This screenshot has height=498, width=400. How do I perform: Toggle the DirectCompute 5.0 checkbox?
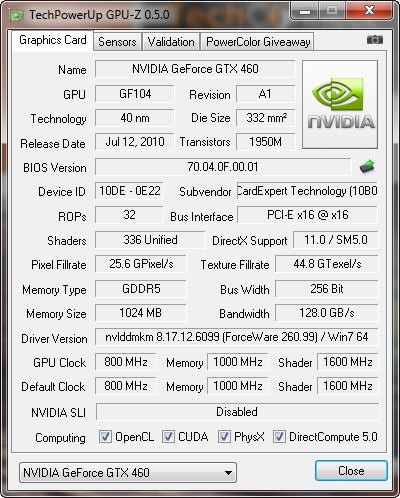point(279,437)
